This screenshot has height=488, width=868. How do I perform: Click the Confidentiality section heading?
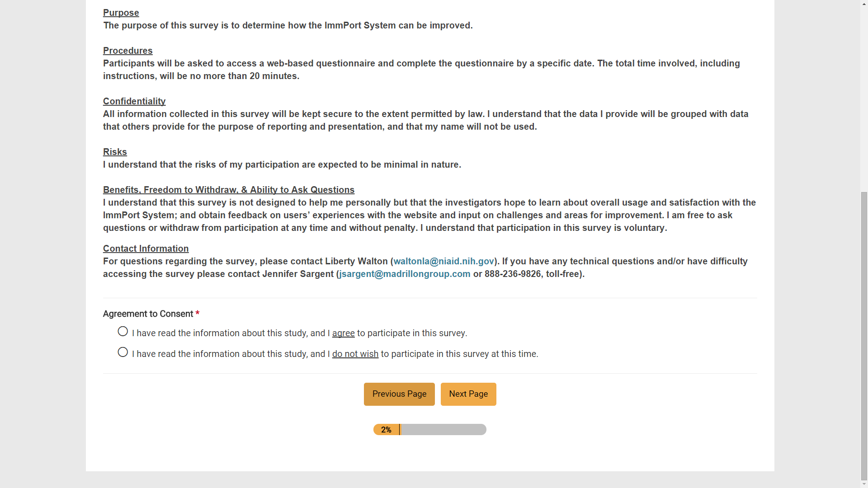tap(134, 102)
